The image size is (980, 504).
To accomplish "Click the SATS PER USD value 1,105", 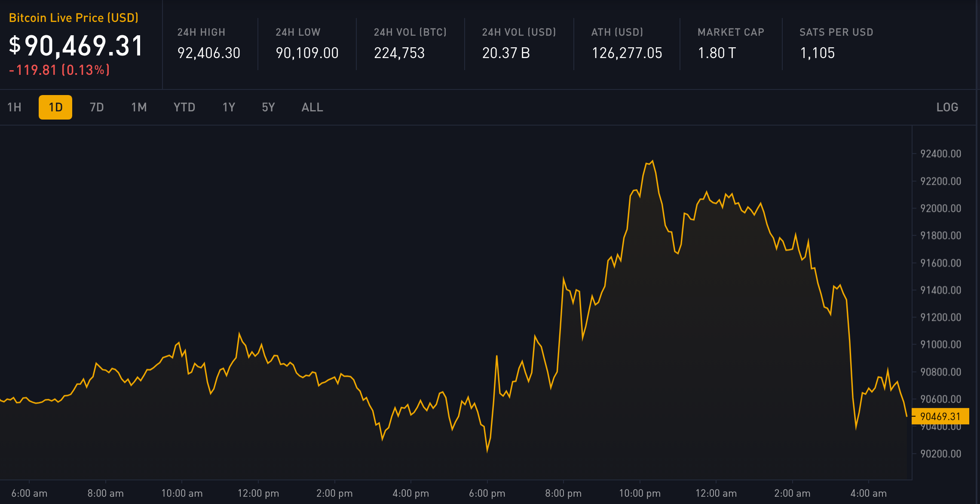I will pos(817,53).
